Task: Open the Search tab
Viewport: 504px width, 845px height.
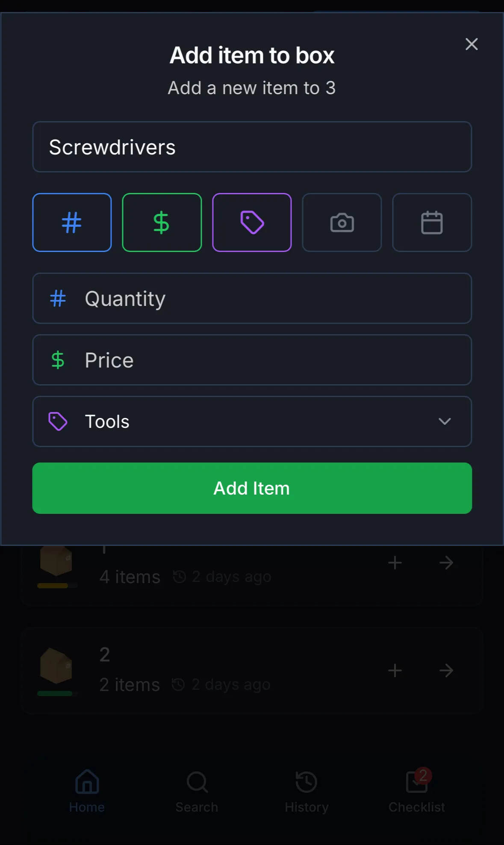Action: 197,791
